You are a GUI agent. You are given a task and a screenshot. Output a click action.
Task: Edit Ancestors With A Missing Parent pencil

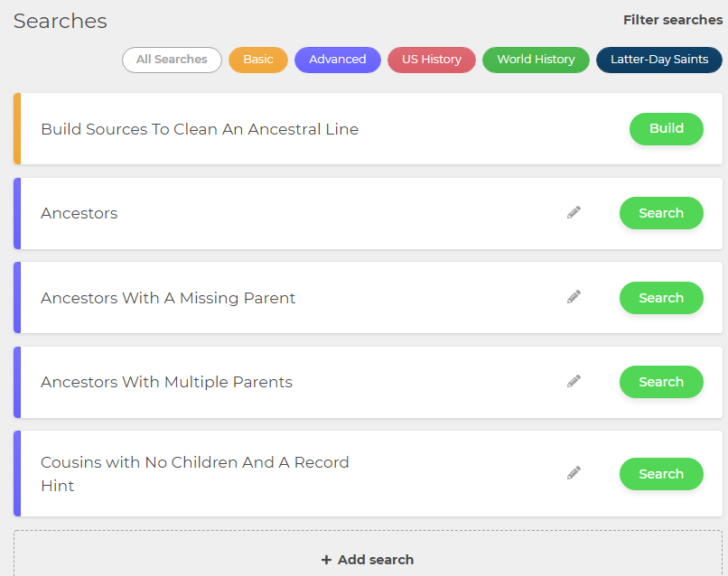tap(574, 297)
